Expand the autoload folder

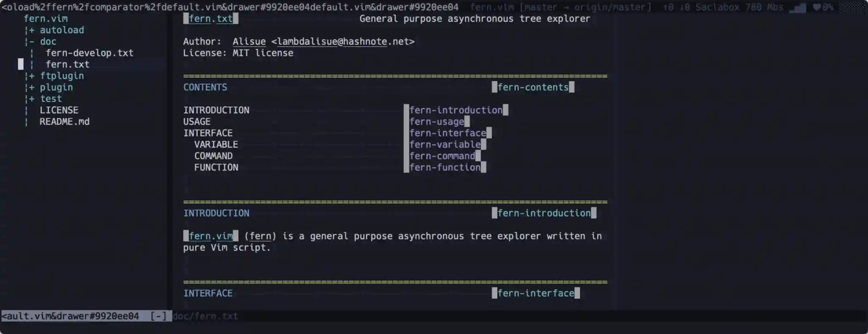pos(61,30)
